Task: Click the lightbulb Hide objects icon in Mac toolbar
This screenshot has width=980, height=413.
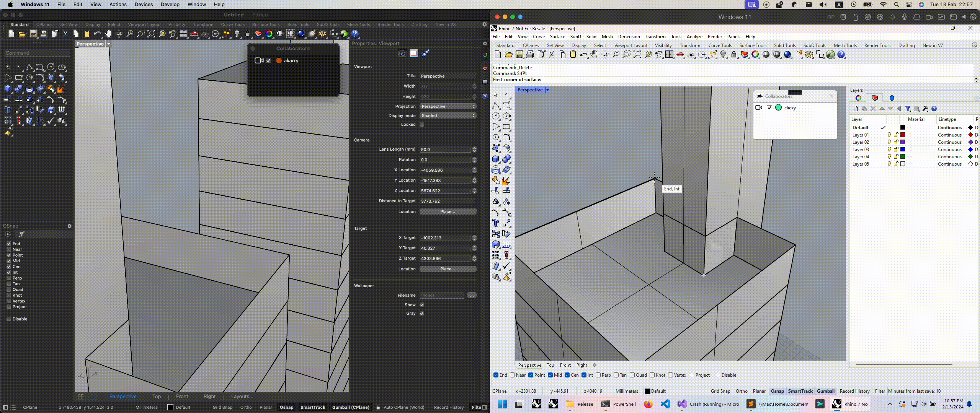Action: tap(237, 34)
